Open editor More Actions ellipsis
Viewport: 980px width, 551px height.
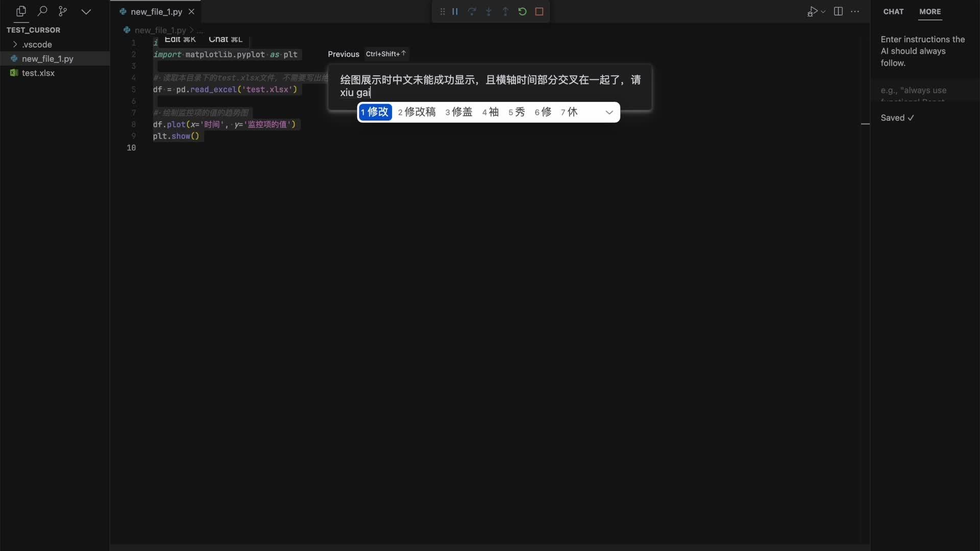pyautogui.click(x=855, y=11)
